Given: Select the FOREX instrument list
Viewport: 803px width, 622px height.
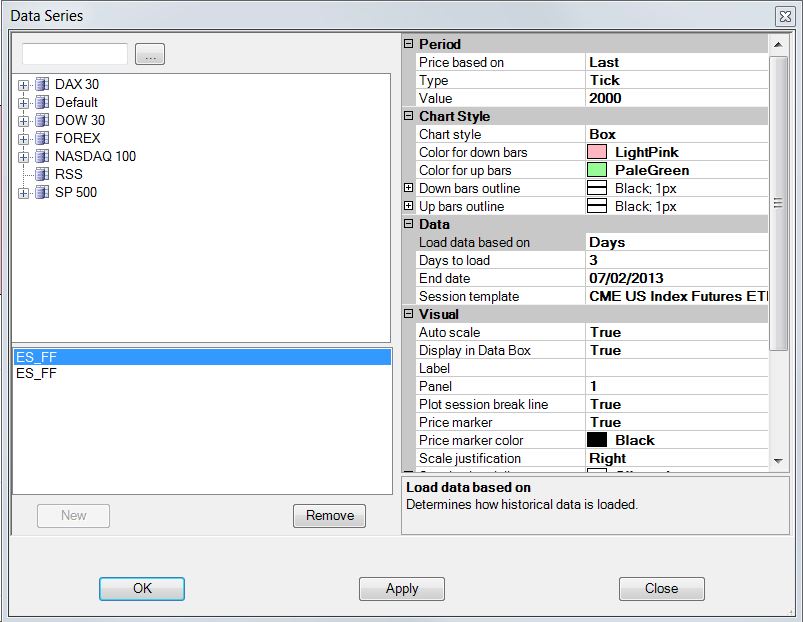Looking at the screenshot, I should pos(77,138).
